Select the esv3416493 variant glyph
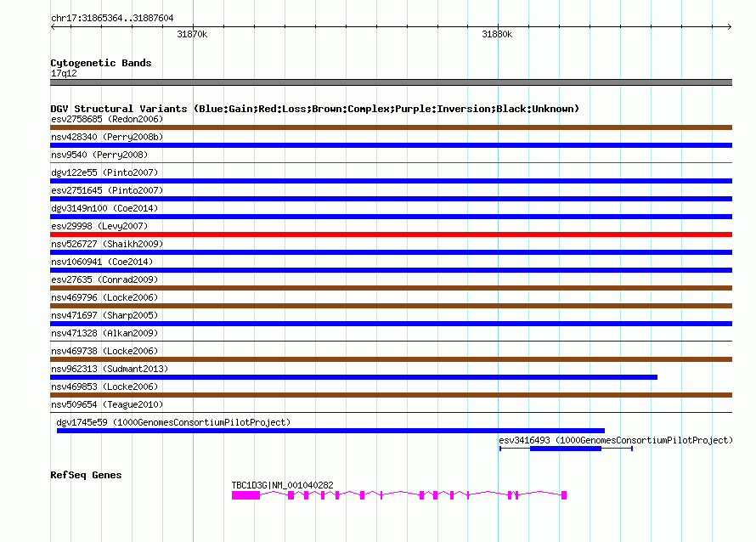The width and height of the screenshot is (756, 542). (x=566, y=449)
